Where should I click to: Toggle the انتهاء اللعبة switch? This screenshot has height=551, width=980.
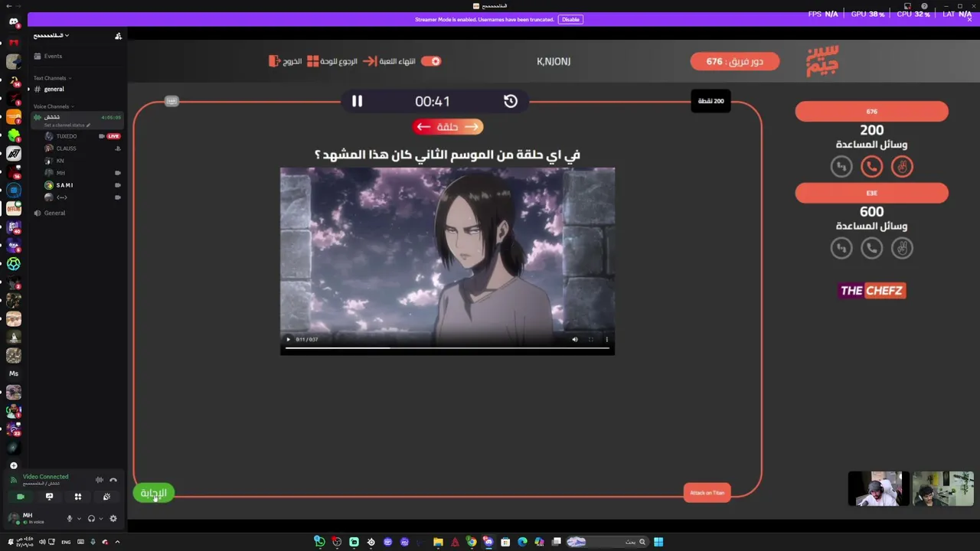point(431,61)
